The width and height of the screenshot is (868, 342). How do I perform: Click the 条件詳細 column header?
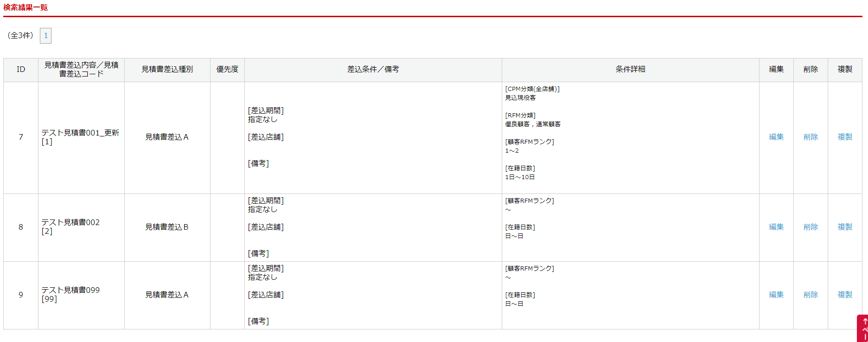click(x=630, y=70)
